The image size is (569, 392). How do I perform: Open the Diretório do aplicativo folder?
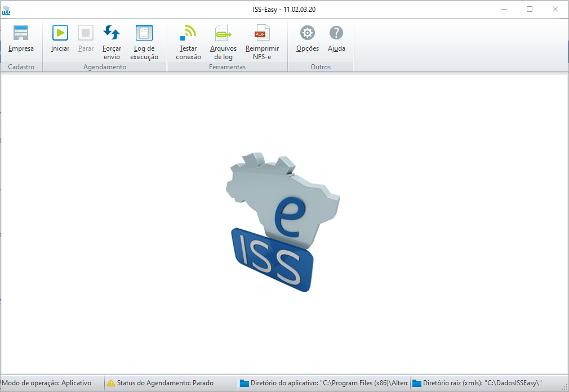click(x=245, y=384)
